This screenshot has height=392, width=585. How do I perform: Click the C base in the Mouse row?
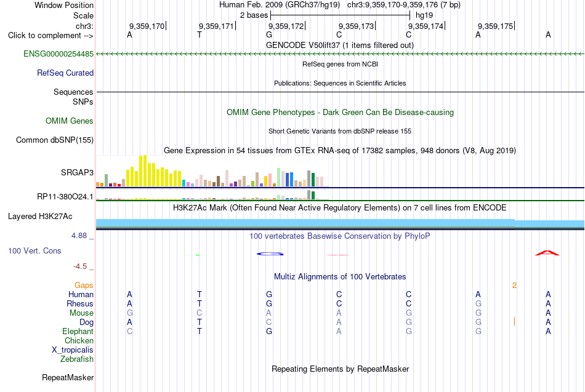200,313
